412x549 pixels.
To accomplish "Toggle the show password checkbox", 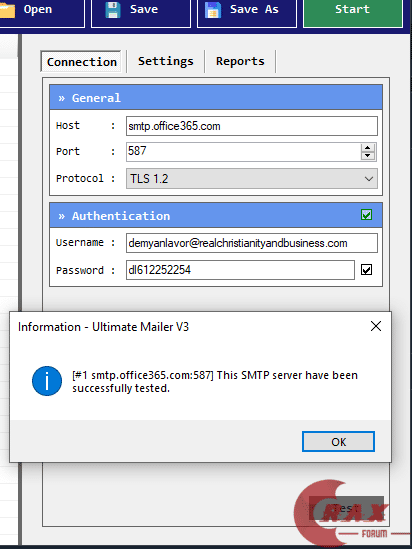I will (x=366, y=270).
